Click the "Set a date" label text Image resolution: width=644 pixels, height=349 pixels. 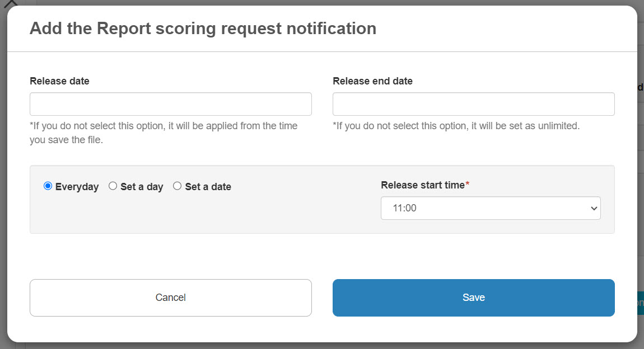(208, 187)
